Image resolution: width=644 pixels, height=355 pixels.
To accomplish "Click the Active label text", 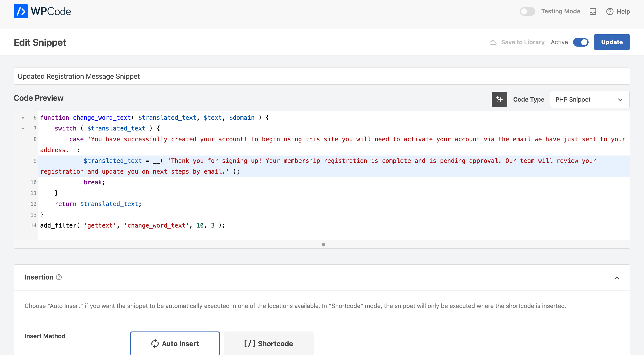I will [x=559, y=42].
